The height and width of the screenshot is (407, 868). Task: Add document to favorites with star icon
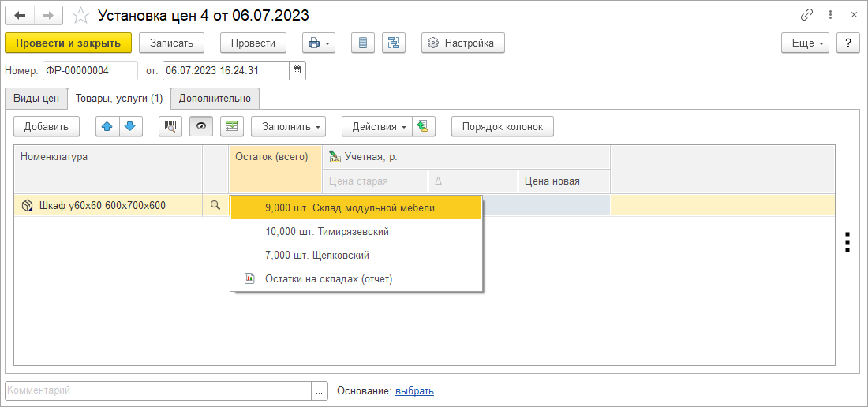pos(80,16)
